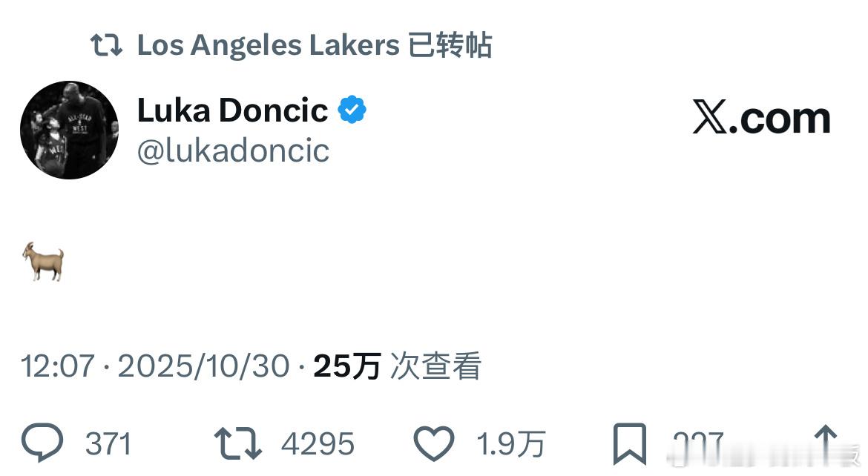Click the Luka Doncic display name
The width and height of the screenshot is (868, 476).
point(231,109)
